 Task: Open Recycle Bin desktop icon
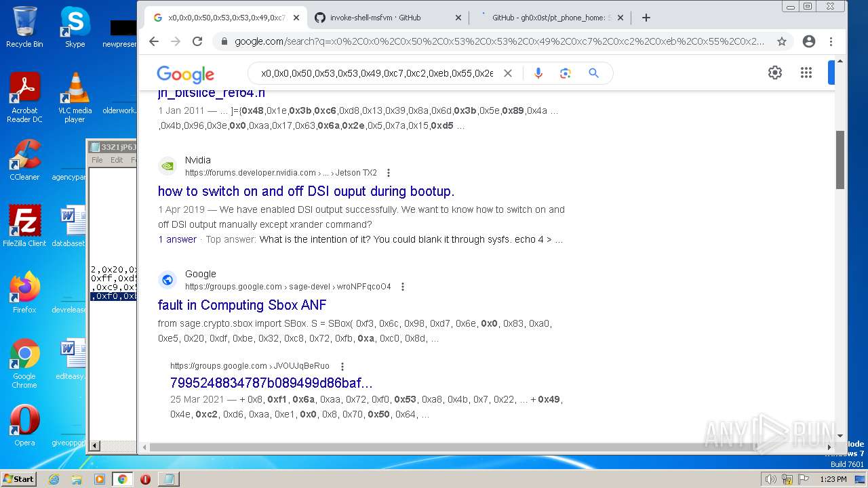click(x=24, y=27)
